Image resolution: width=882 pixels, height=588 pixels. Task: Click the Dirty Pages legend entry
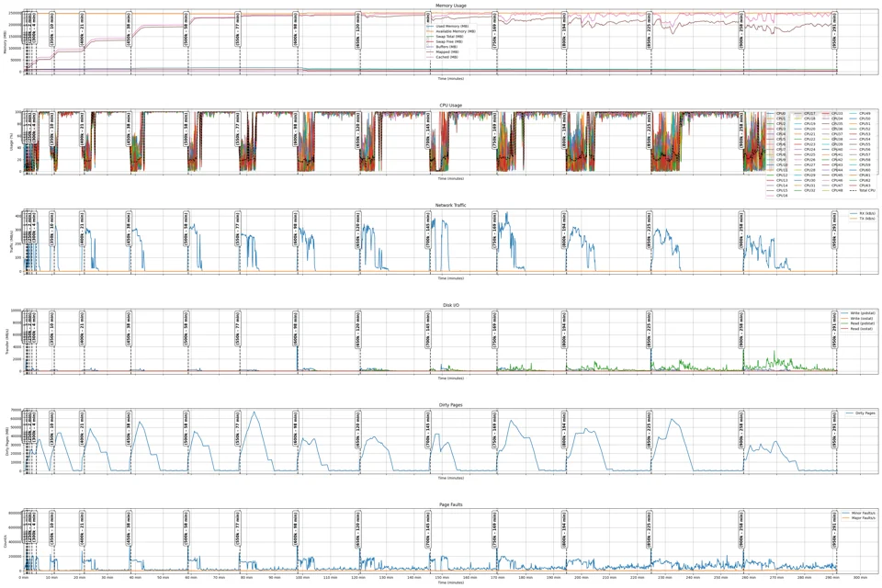(861, 413)
